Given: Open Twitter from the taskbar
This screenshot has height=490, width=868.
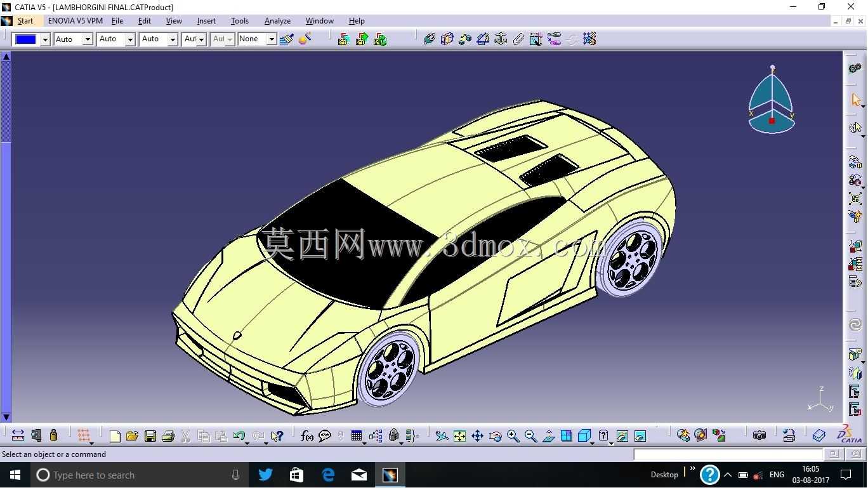Looking at the screenshot, I should point(265,475).
